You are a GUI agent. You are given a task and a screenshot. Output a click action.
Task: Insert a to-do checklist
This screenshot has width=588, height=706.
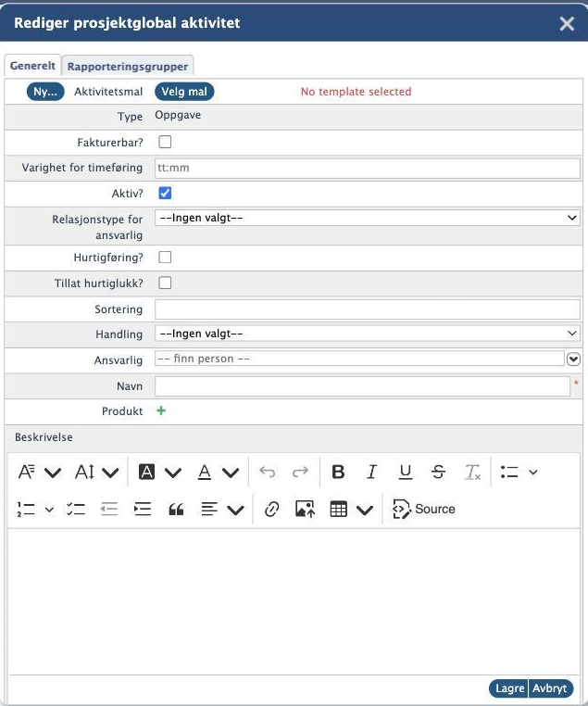tap(76, 510)
